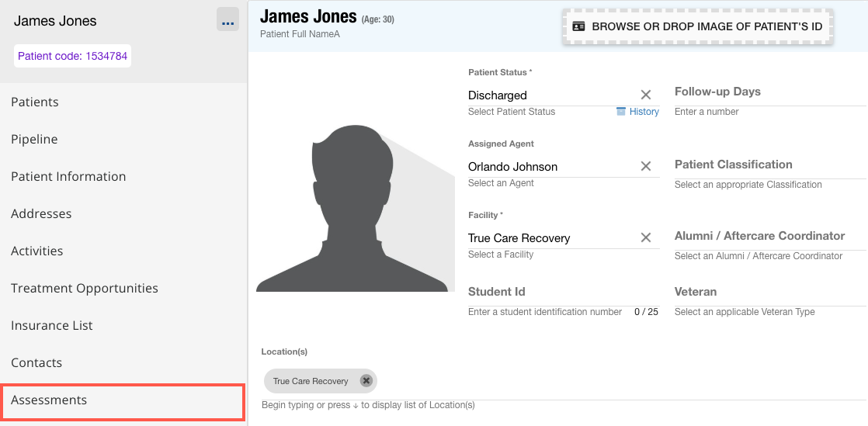Image resolution: width=868 pixels, height=426 pixels.
Task: Navigate to the Pipeline section
Action: pos(34,139)
